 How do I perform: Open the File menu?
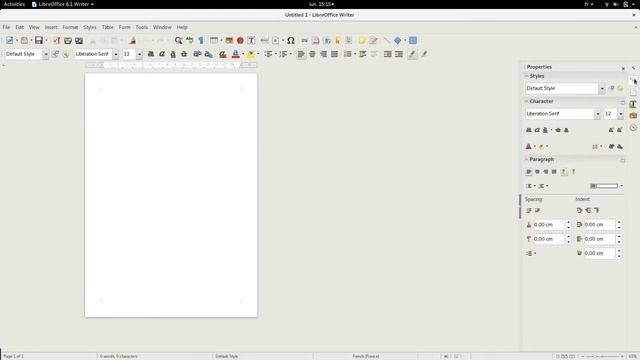[7, 27]
